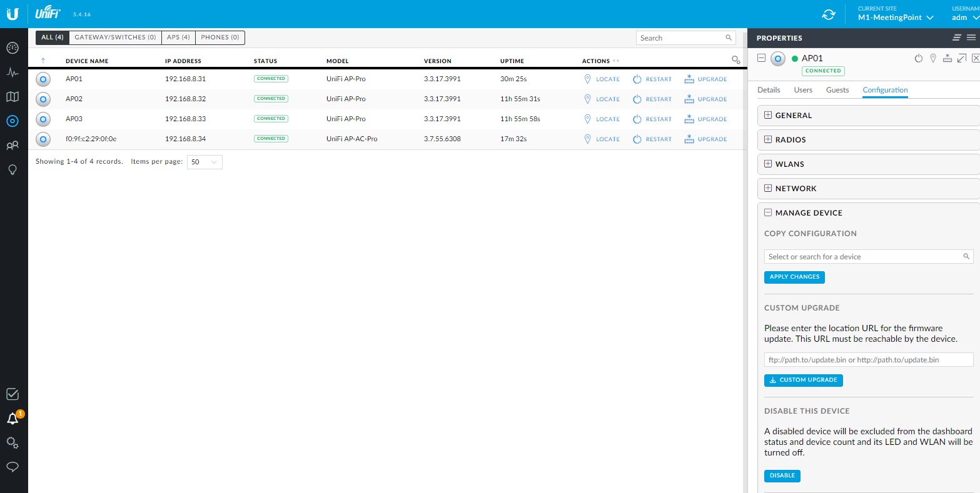Image resolution: width=980 pixels, height=493 pixels.
Task: Open the Items per page dropdown
Action: coord(205,162)
